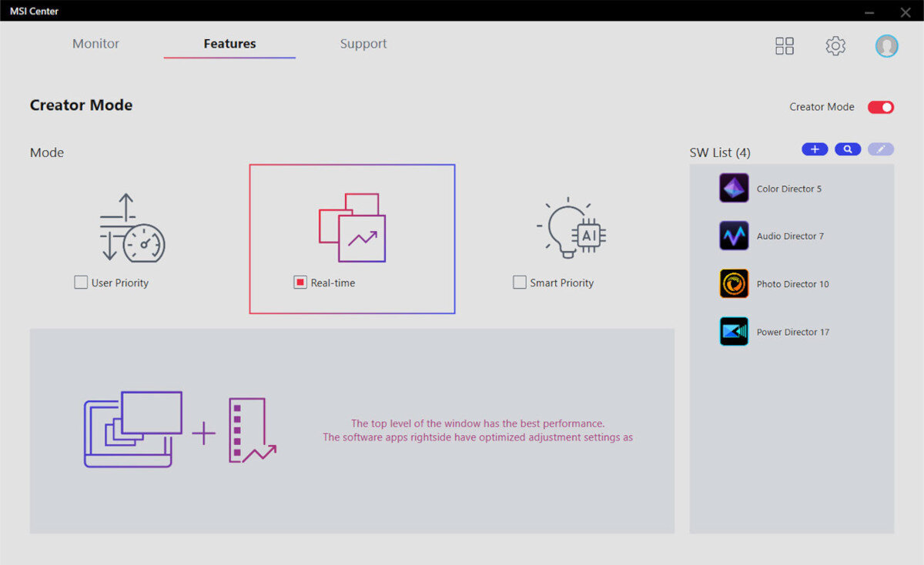Turn off the Creator Mode toggle

tap(881, 107)
